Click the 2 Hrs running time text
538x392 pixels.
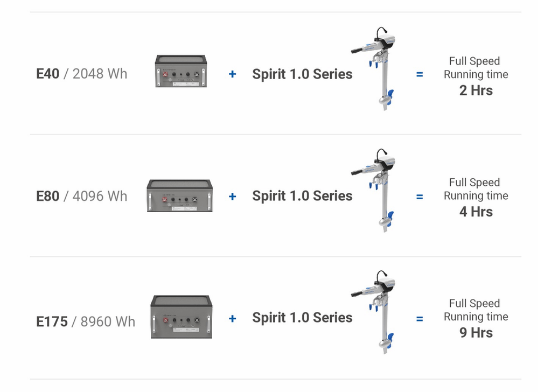[476, 90]
